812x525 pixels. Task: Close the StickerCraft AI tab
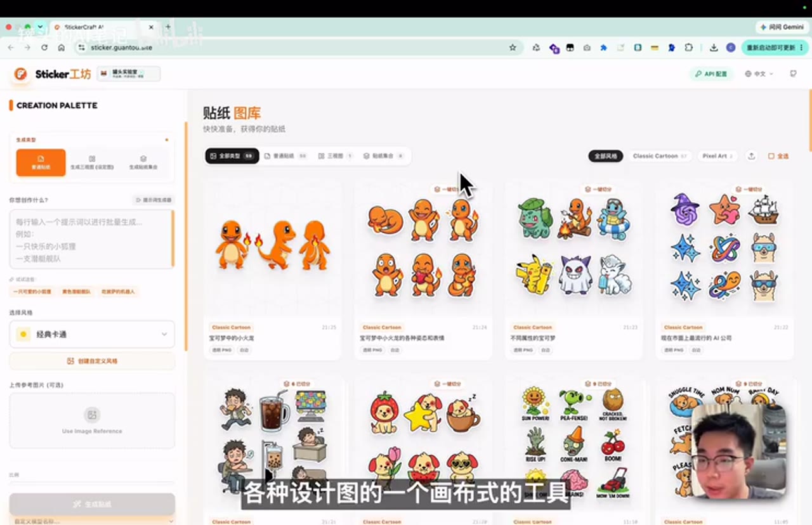pyautogui.click(x=152, y=27)
